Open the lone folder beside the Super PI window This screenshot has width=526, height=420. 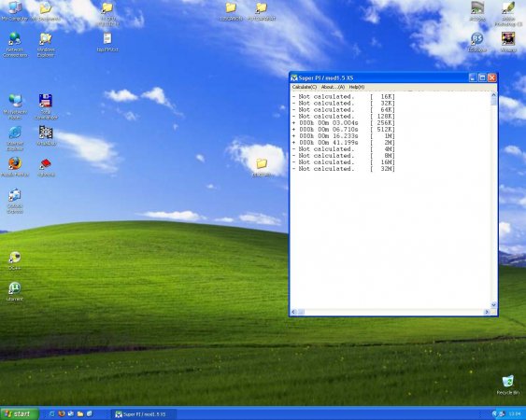pyautogui.click(x=262, y=168)
